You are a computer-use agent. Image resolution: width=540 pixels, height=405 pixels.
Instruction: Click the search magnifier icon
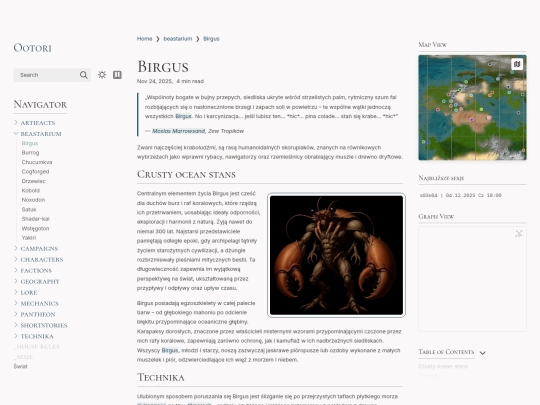point(83,75)
